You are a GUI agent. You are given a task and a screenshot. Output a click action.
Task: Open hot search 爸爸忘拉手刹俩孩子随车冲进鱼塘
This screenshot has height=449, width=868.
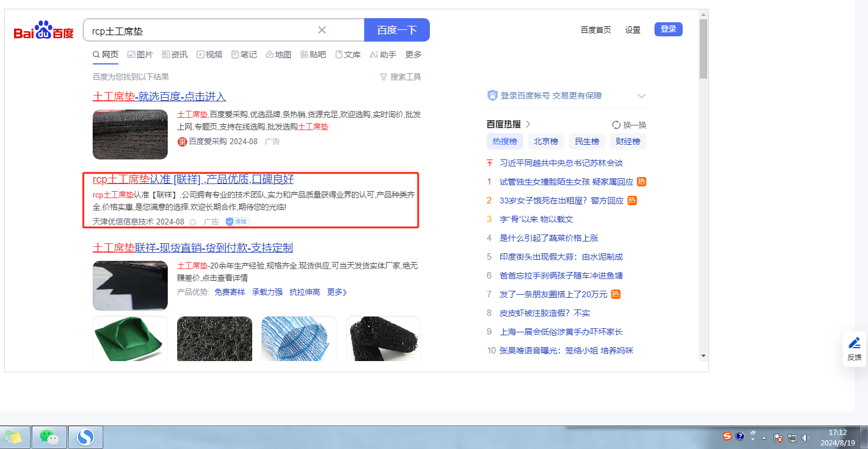[x=561, y=275]
